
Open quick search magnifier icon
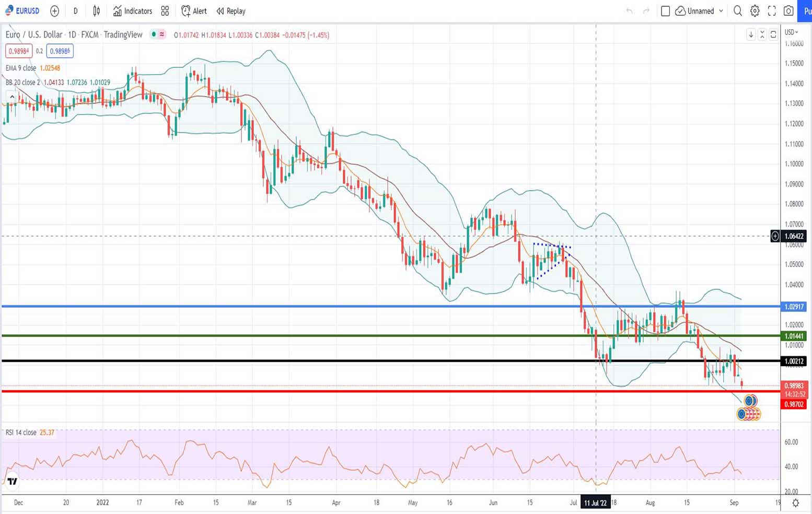click(x=737, y=11)
